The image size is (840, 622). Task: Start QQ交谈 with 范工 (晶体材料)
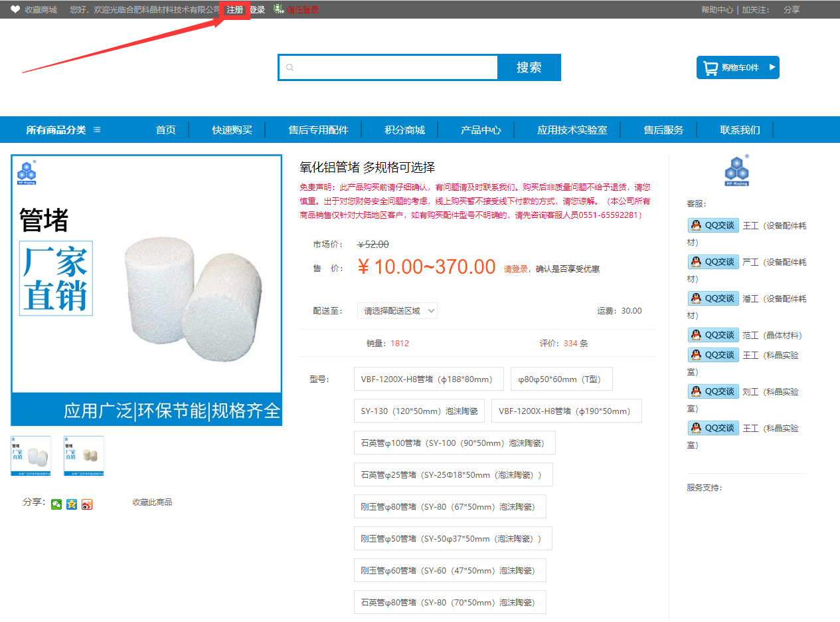click(x=713, y=335)
